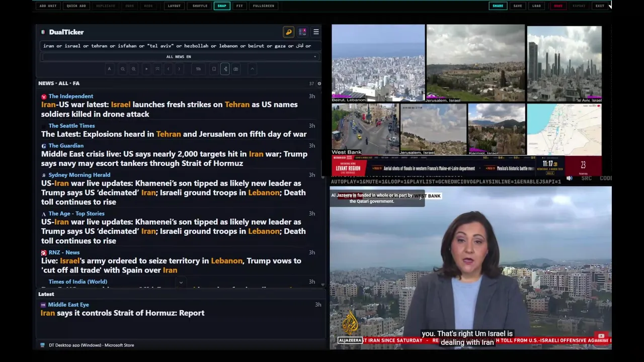The width and height of the screenshot is (644, 362).
Task: Click ADD UNIT in top bar
Action: click(48, 6)
